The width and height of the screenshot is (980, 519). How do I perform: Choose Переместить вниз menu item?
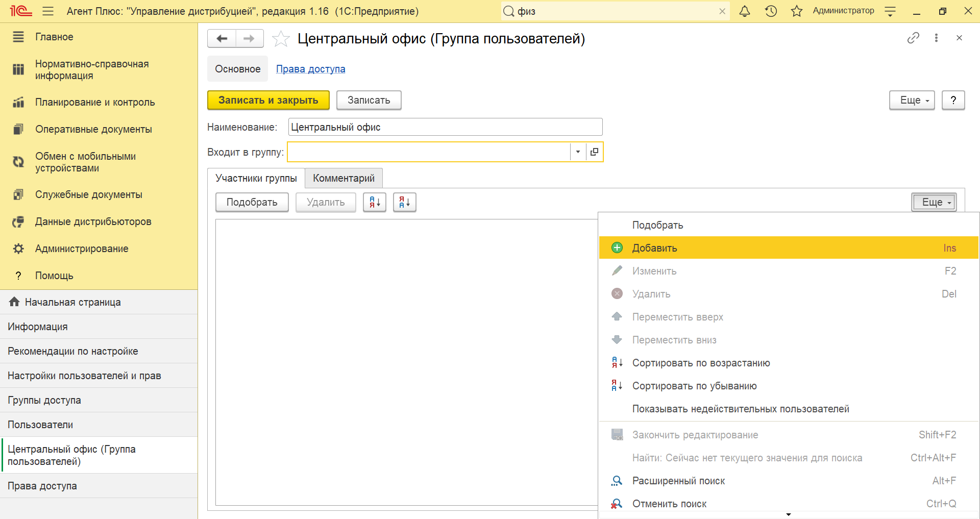click(789, 340)
